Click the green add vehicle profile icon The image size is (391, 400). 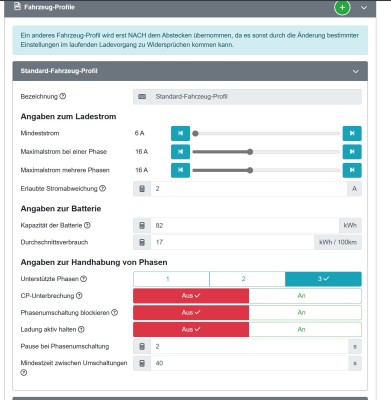click(342, 7)
